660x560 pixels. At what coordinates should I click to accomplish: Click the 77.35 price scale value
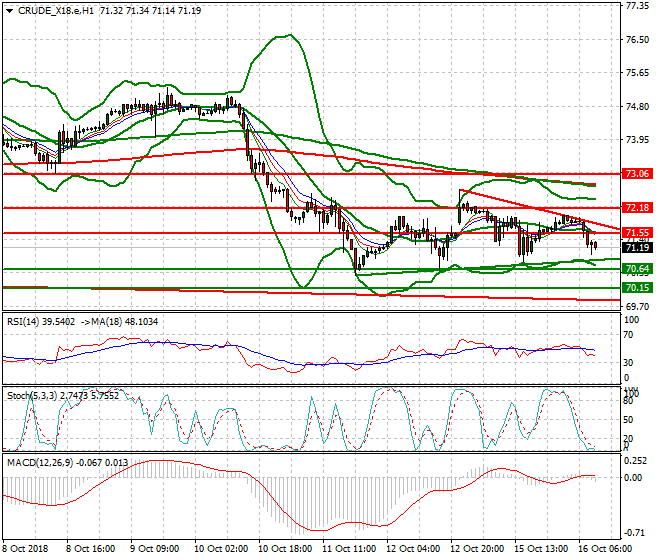click(x=637, y=6)
